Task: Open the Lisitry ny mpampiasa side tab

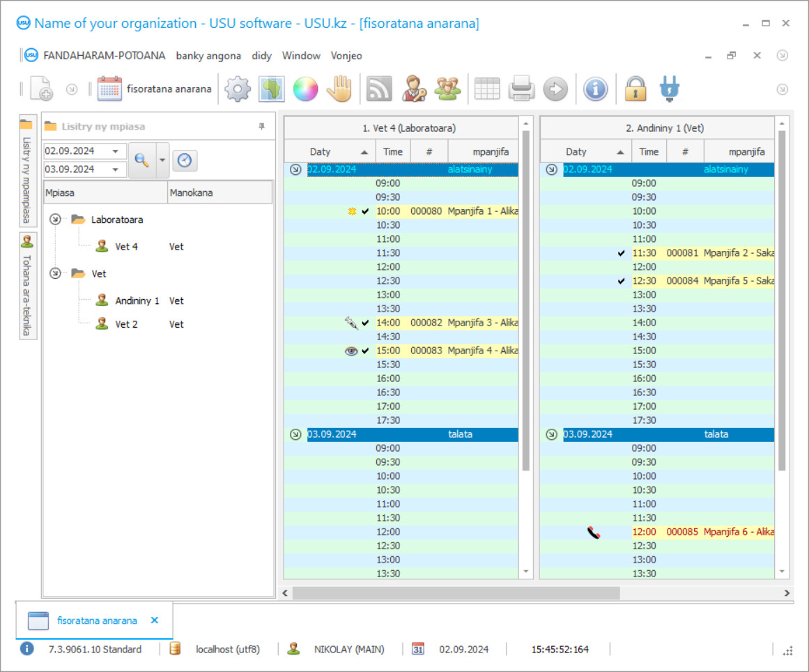Action: (x=27, y=171)
